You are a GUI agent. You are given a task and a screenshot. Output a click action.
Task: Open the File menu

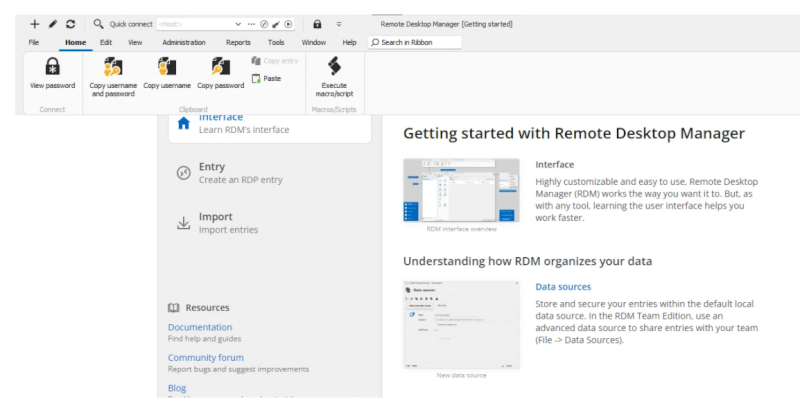[x=34, y=42]
